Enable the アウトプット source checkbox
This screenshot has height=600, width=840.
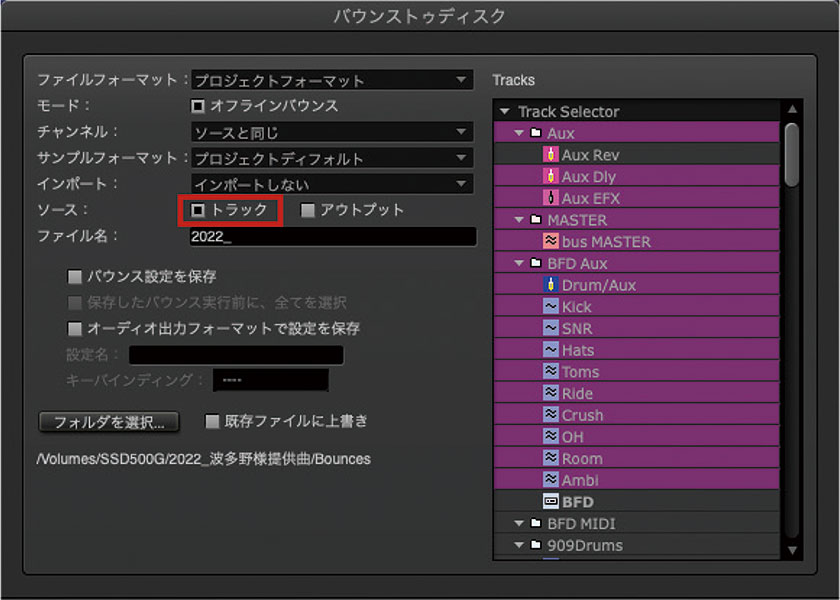[x=308, y=210]
